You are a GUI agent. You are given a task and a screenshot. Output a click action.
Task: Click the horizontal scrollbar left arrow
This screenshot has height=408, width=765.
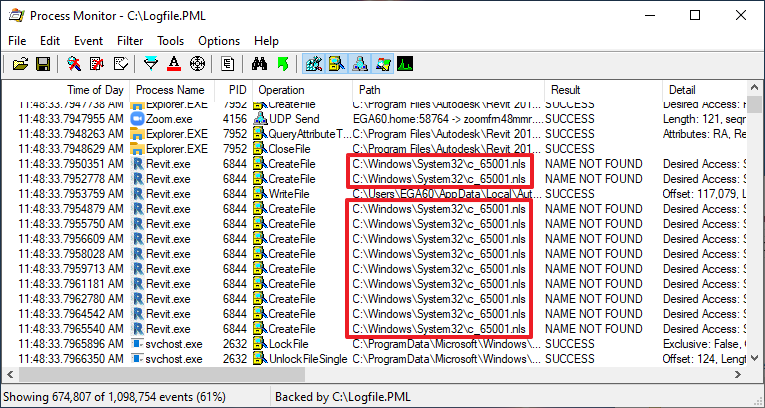pyautogui.click(x=11, y=375)
